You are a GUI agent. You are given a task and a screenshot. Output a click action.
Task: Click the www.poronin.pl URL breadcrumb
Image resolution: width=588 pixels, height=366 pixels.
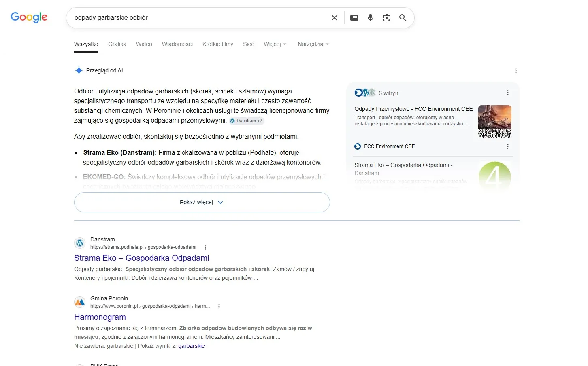click(x=150, y=306)
